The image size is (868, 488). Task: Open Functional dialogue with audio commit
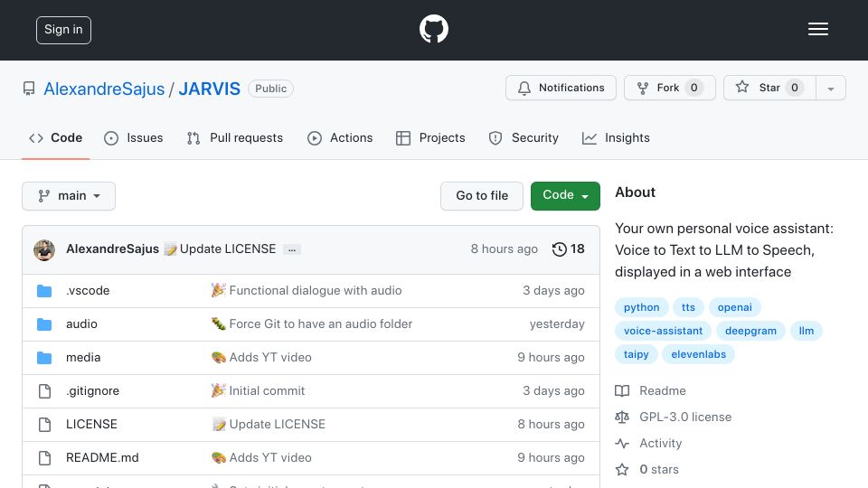point(316,290)
